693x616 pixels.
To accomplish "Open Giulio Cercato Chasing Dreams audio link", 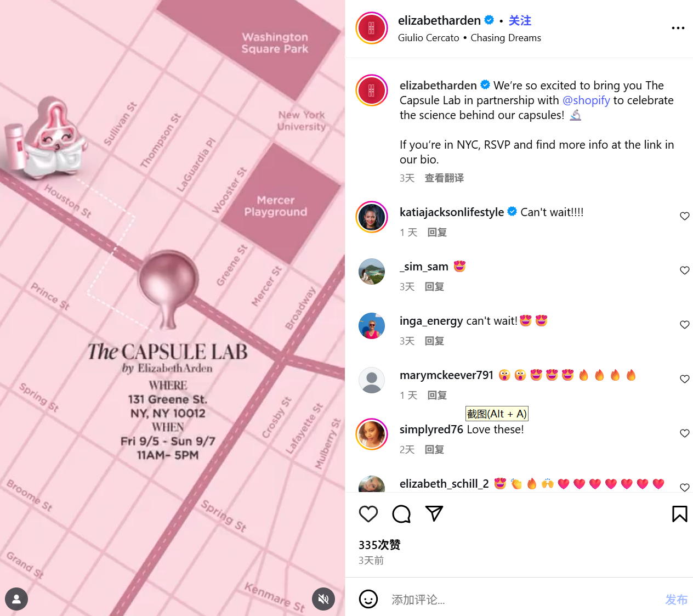I will 469,38.
